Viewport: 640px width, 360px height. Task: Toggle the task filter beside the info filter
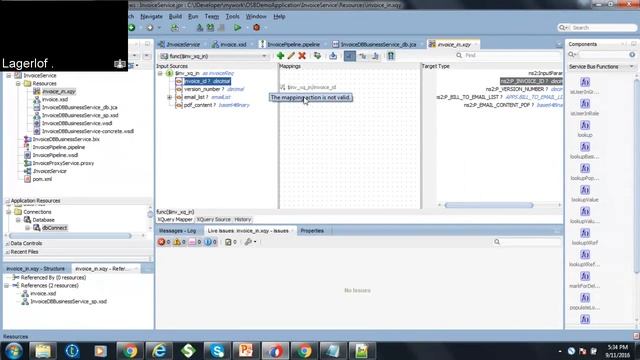click(x=231, y=242)
